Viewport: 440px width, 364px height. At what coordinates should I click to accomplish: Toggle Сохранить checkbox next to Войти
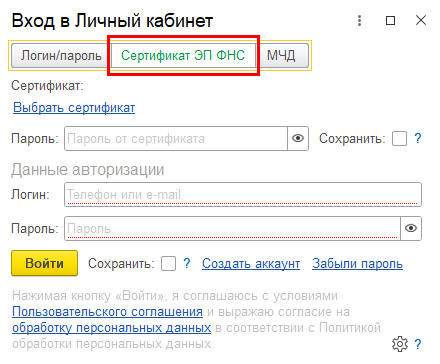[x=168, y=263]
